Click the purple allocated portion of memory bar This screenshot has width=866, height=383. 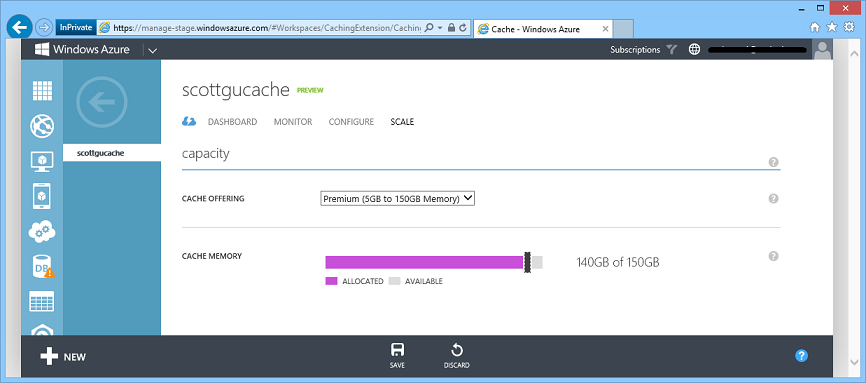click(424, 263)
